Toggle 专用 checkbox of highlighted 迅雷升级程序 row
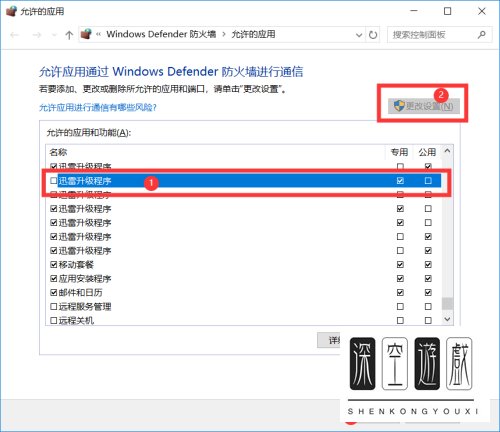This screenshot has width=500, height=432. pos(400,181)
